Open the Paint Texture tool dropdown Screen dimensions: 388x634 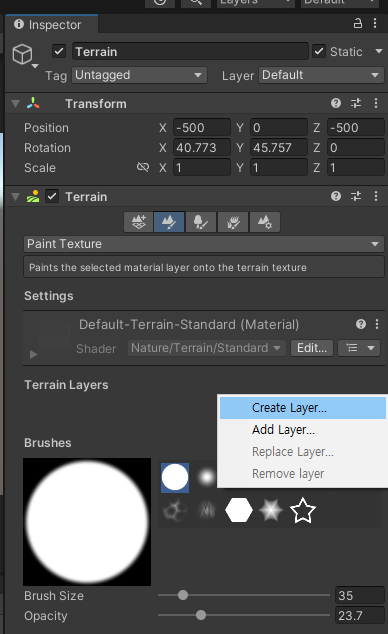(x=204, y=244)
